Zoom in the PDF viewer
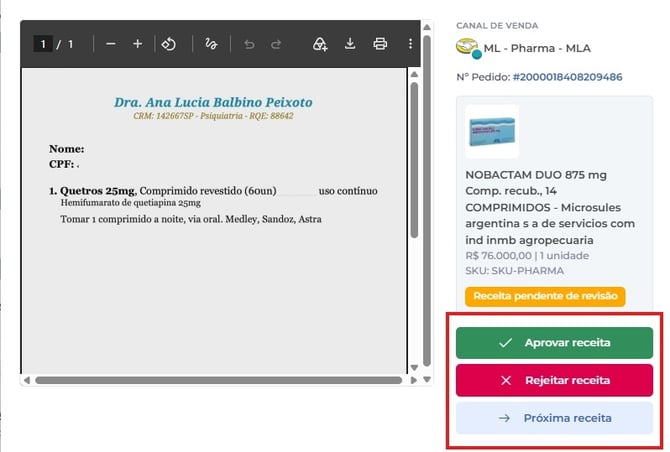The image size is (670, 452). (x=137, y=44)
